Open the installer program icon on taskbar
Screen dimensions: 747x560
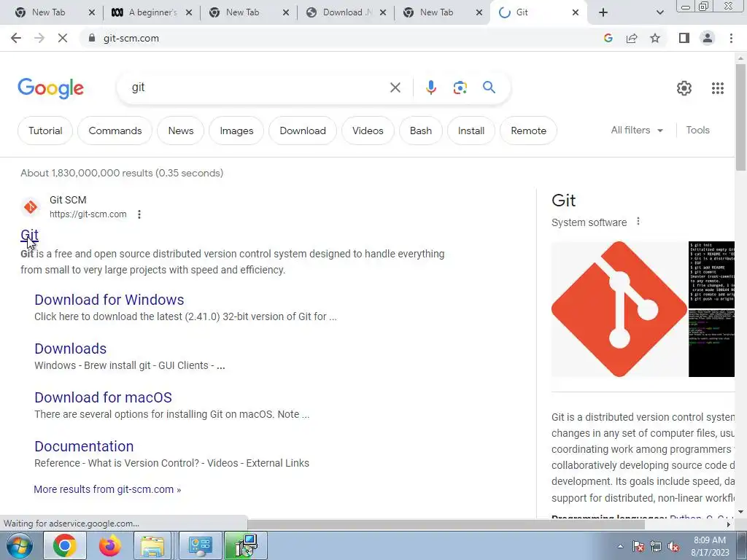point(245,545)
